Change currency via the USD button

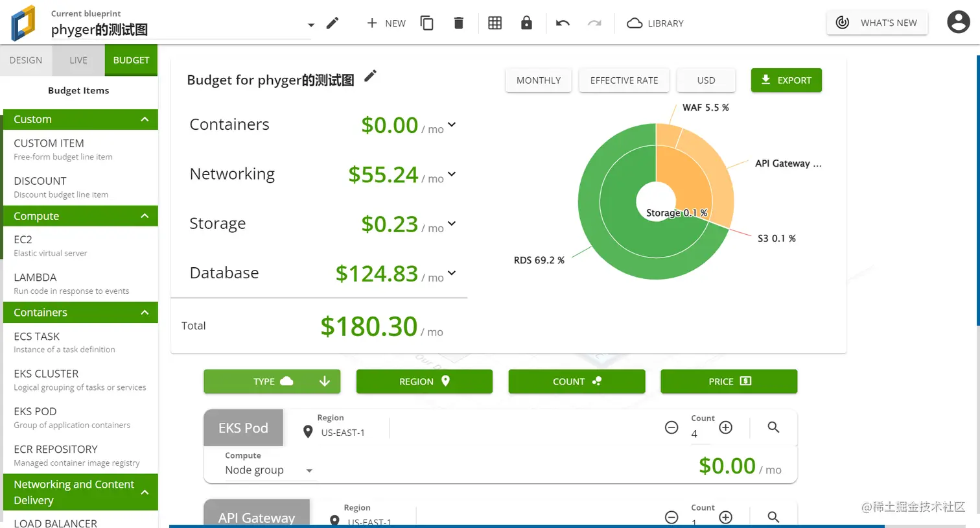point(706,80)
